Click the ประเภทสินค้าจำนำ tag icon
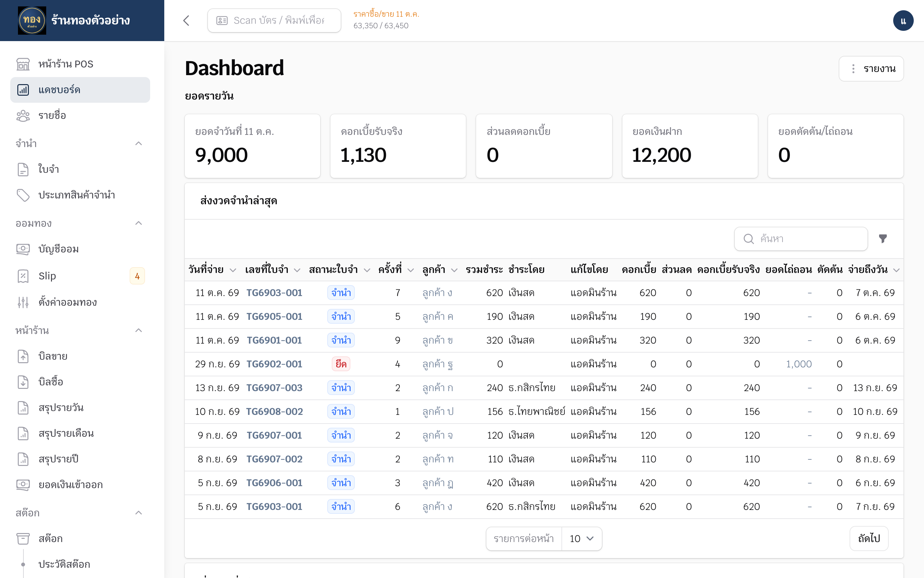The image size is (924, 578). pyautogui.click(x=23, y=195)
